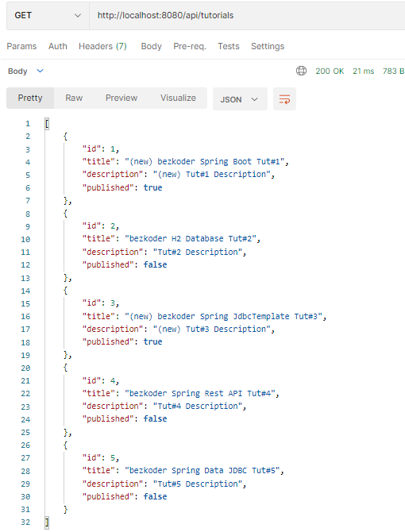Click "(new) Tut#1 Description" value
Screen dimensions: 405x532
click(x=211, y=175)
